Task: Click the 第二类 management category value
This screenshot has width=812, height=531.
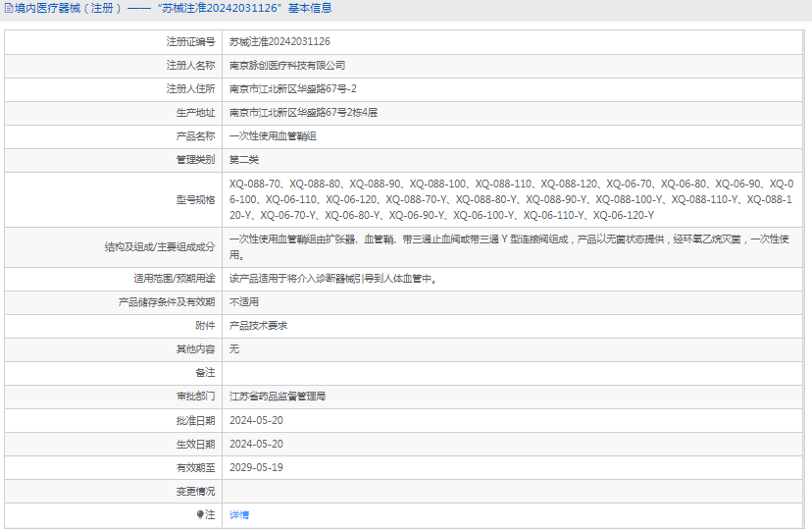Action: click(x=244, y=160)
